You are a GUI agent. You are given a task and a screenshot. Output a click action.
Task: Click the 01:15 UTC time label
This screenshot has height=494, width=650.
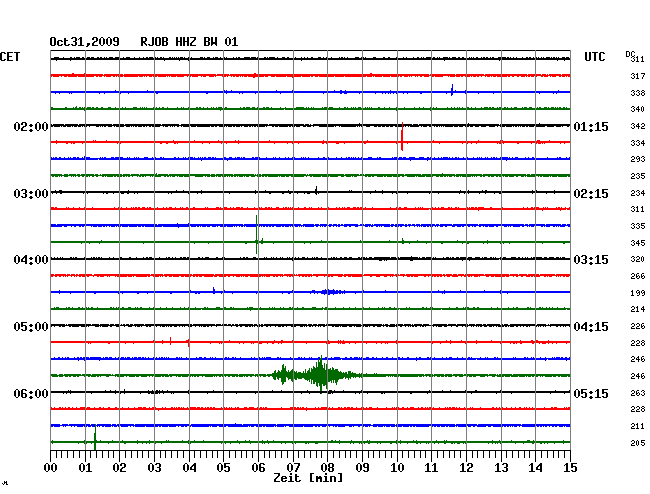point(591,126)
